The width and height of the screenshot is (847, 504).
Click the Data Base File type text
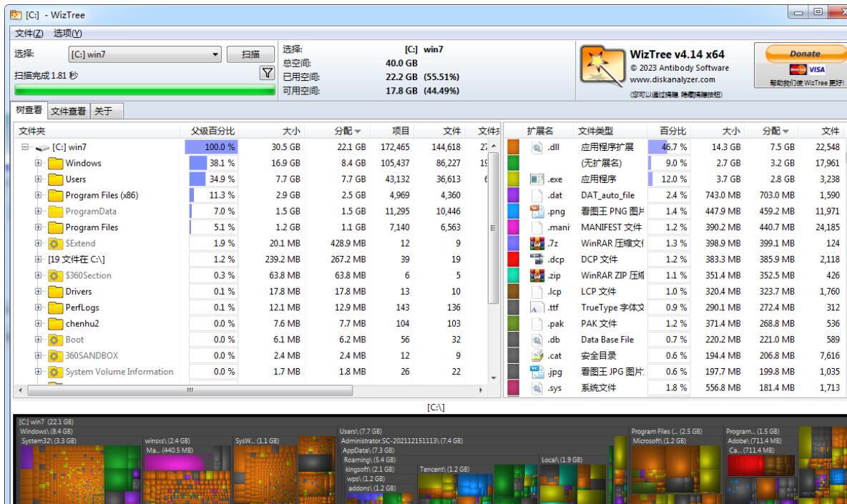point(607,340)
